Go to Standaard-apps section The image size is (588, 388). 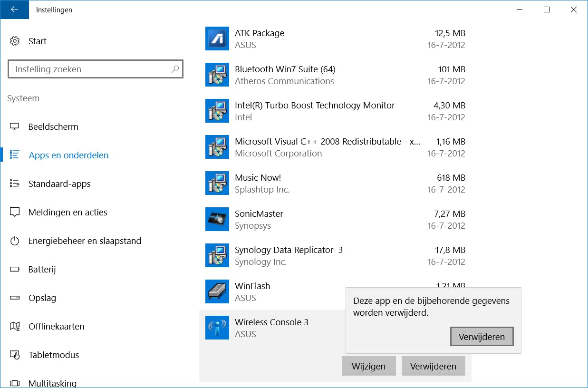coord(59,184)
